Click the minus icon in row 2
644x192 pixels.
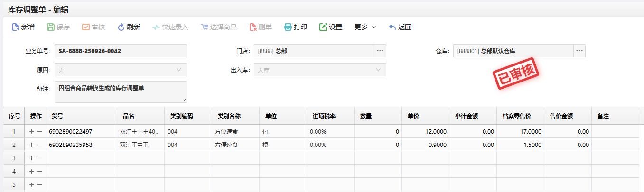click(x=39, y=145)
